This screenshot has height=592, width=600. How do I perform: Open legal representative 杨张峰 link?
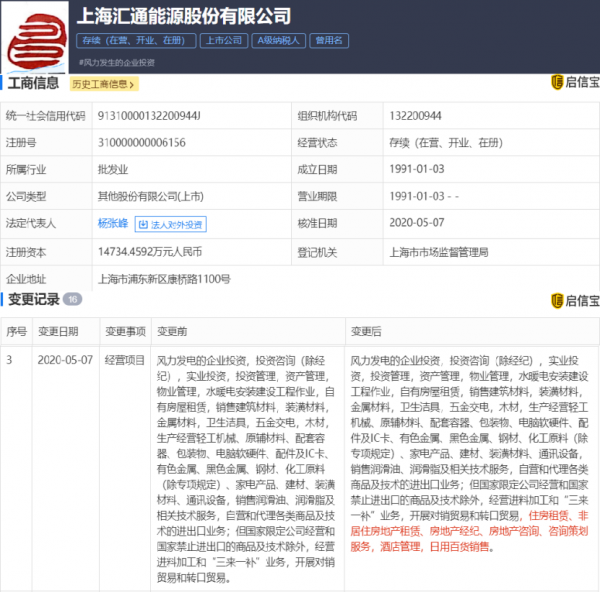tap(113, 223)
